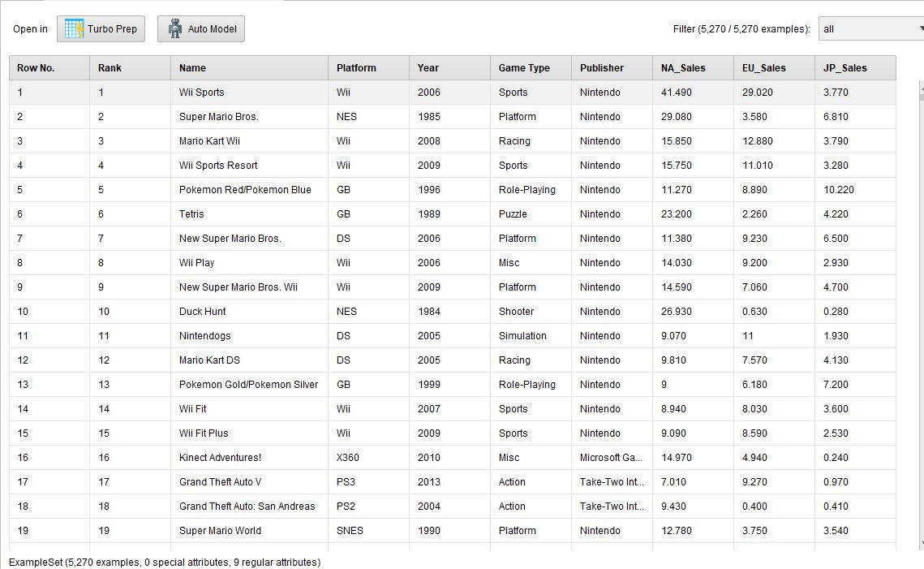Open data in Auto Model
The image size is (924, 569).
[201, 29]
